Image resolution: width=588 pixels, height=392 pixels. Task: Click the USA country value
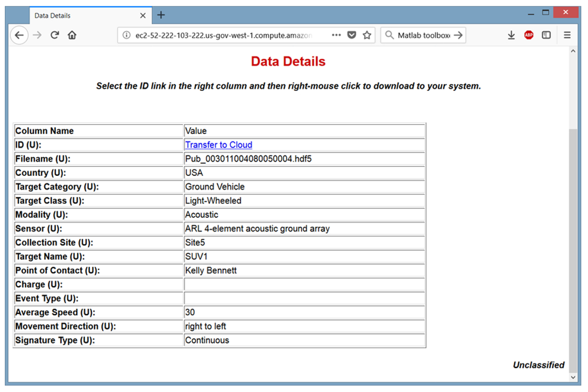coord(194,173)
